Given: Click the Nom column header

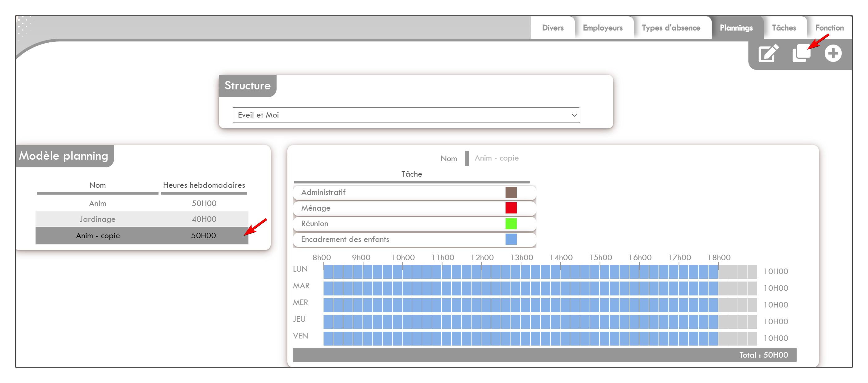Looking at the screenshot, I should (x=97, y=185).
